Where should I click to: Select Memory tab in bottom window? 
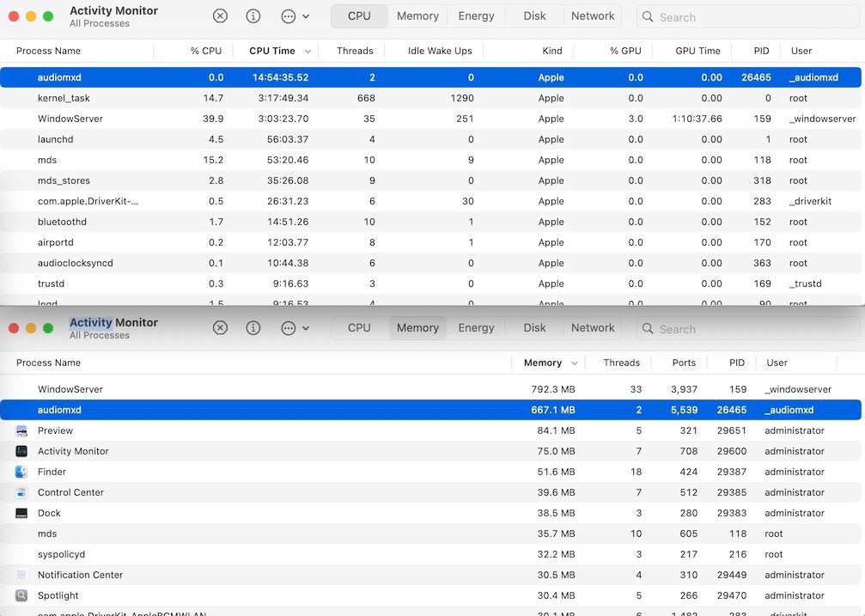(x=417, y=328)
